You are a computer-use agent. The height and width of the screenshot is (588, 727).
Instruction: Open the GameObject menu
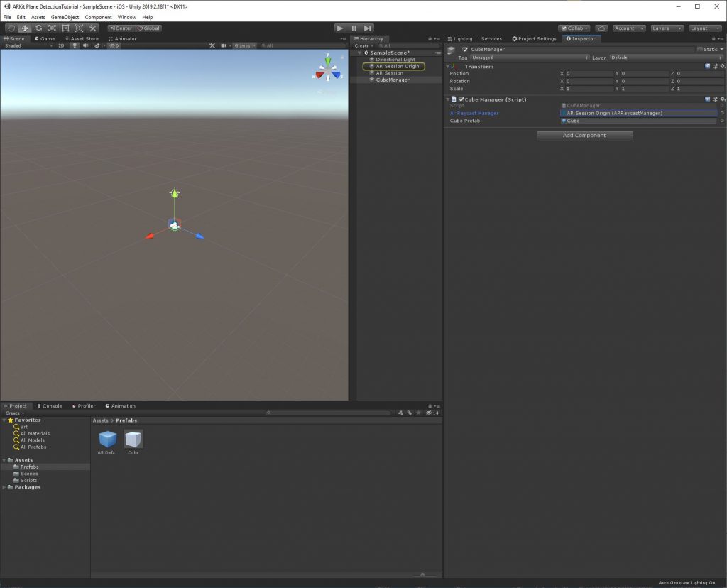click(x=65, y=17)
